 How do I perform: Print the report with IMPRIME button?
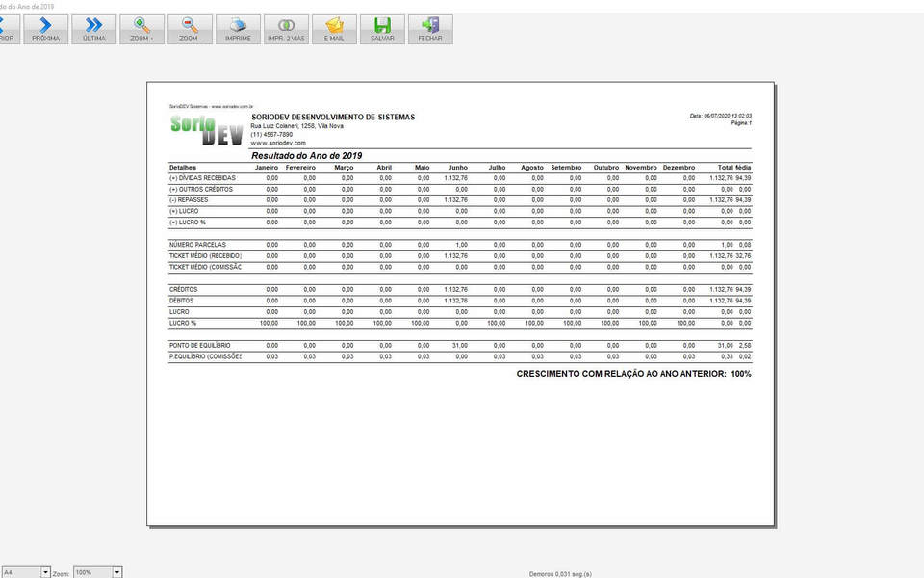click(238, 30)
